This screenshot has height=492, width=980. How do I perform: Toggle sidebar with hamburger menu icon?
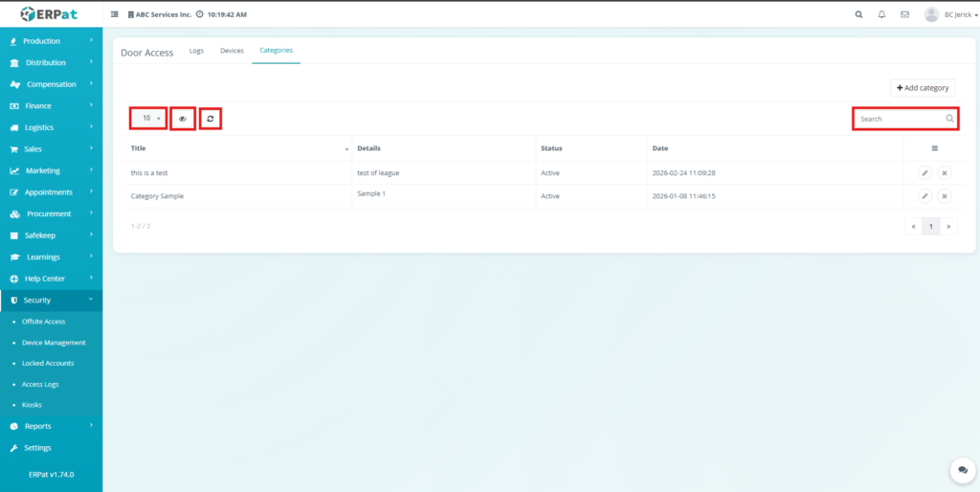pyautogui.click(x=115, y=14)
